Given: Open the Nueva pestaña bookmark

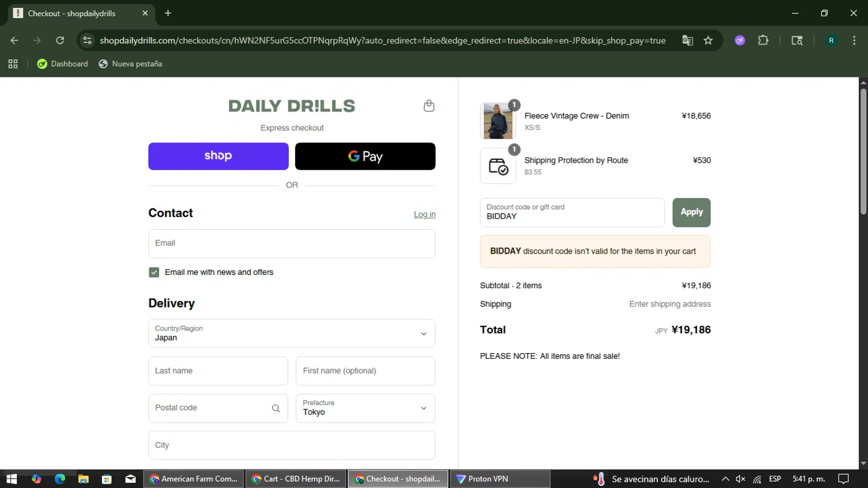Looking at the screenshot, I should click(130, 64).
